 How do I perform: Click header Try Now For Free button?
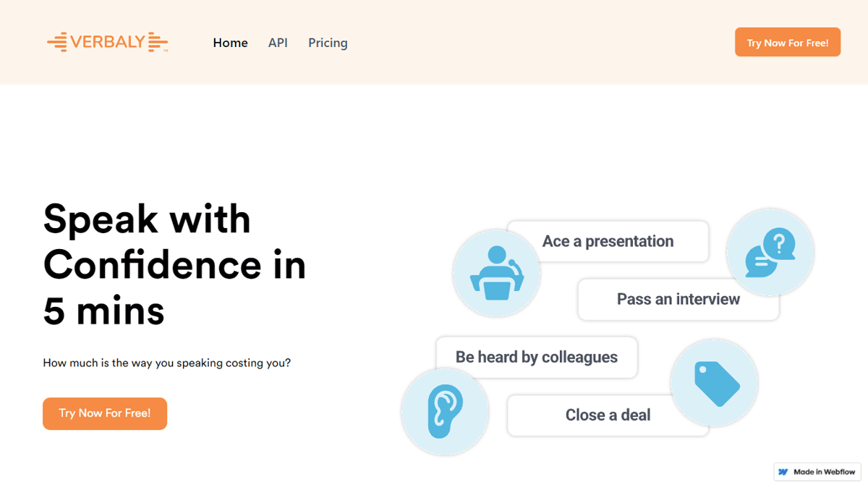coord(788,42)
